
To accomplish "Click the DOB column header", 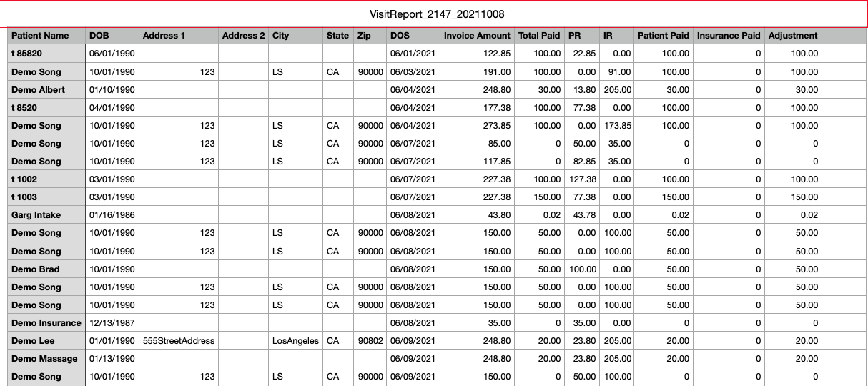I will point(112,35).
